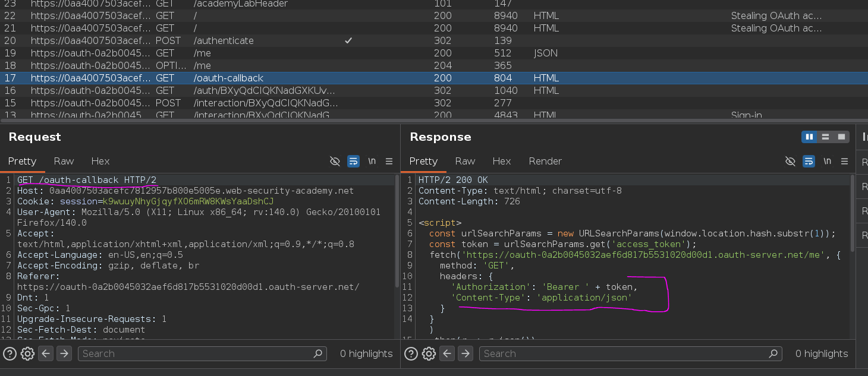Click the checkmark in row 20

click(x=349, y=40)
